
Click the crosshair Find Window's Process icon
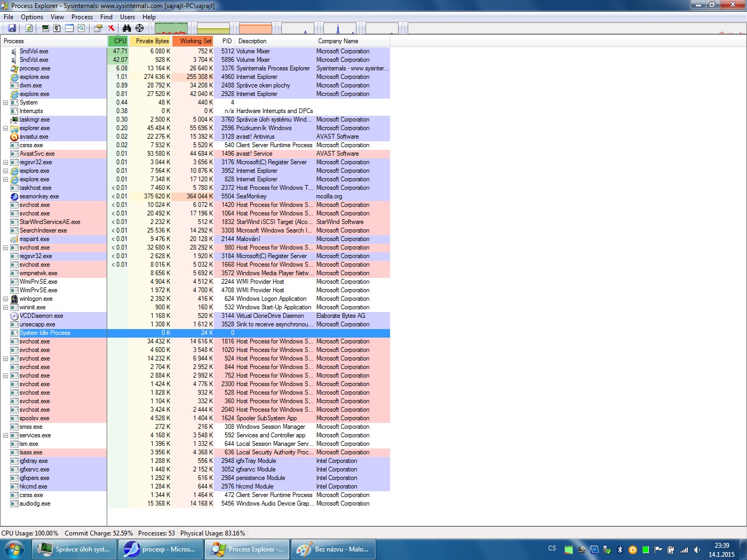click(139, 28)
